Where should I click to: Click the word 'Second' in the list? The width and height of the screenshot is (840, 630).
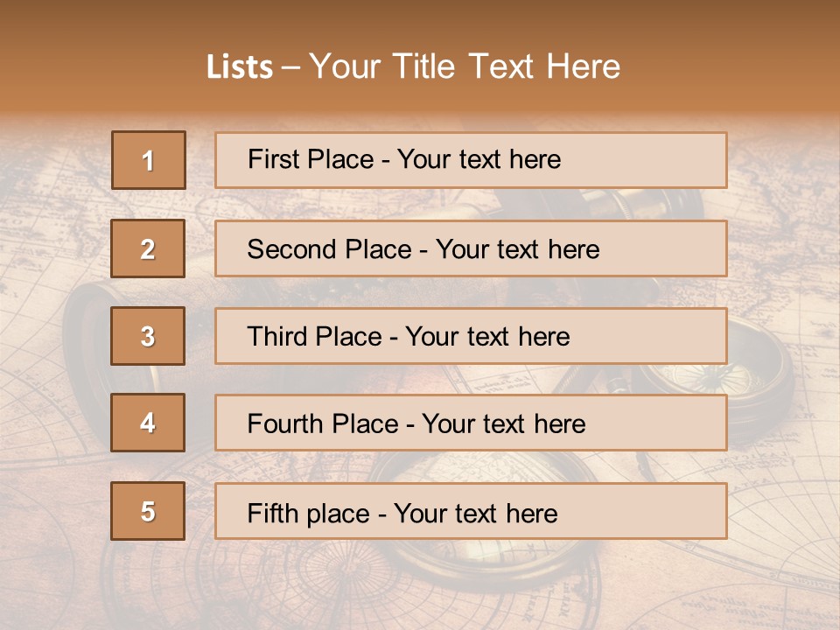coord(291,248)
